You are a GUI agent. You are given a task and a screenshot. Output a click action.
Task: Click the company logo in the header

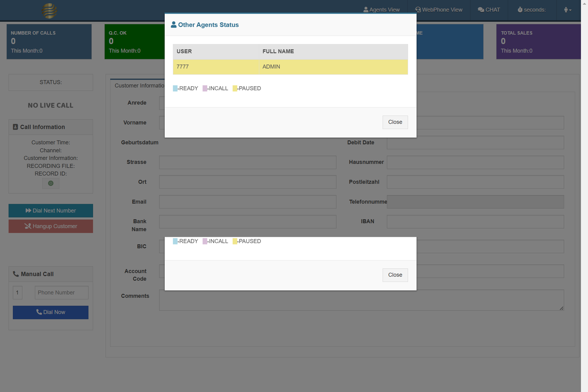click(49, 11)
